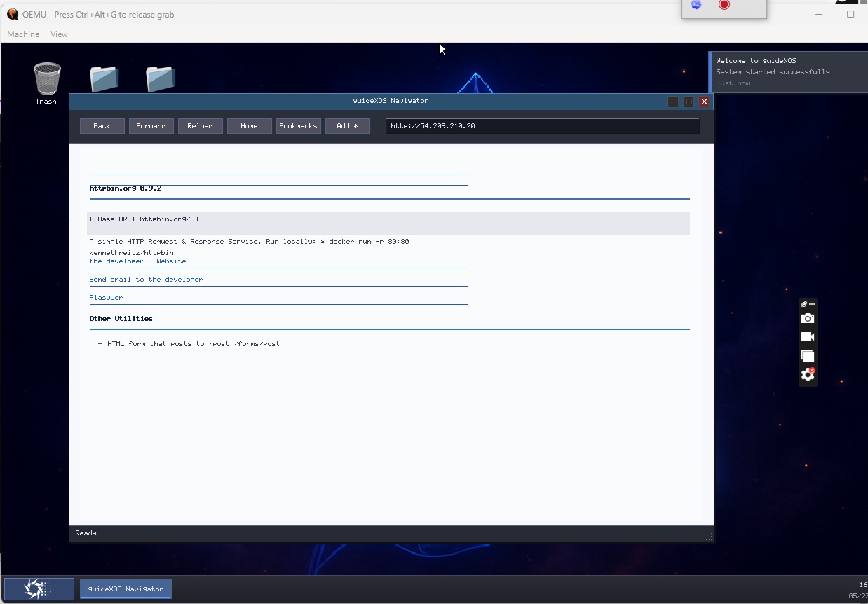Click the blue round icon beside the record indicator
The height and width of the screenshot is (604, 868).
[x=696, y=5]
